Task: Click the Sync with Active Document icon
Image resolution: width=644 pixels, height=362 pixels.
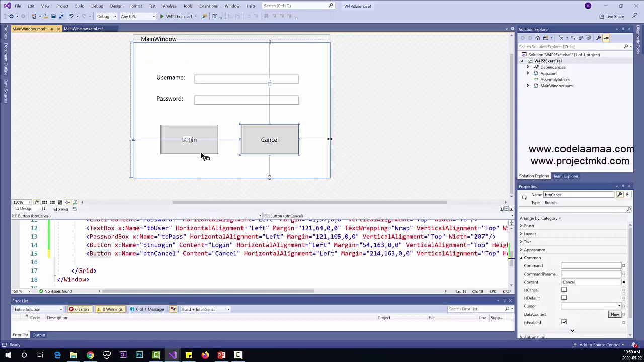Action: (572, 38)
